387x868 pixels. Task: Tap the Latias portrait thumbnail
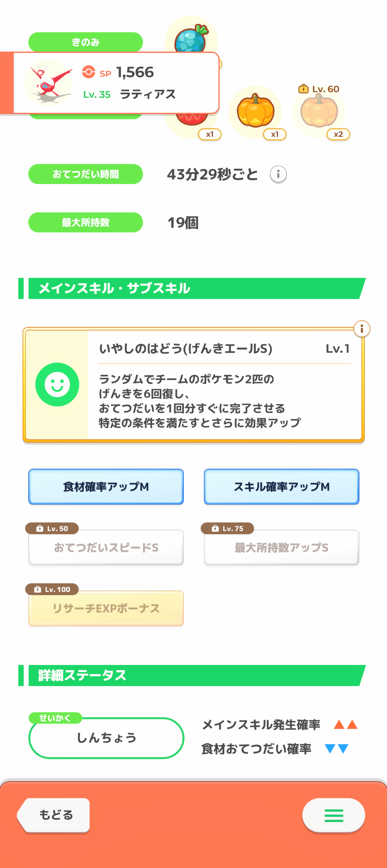click(48, 83)
